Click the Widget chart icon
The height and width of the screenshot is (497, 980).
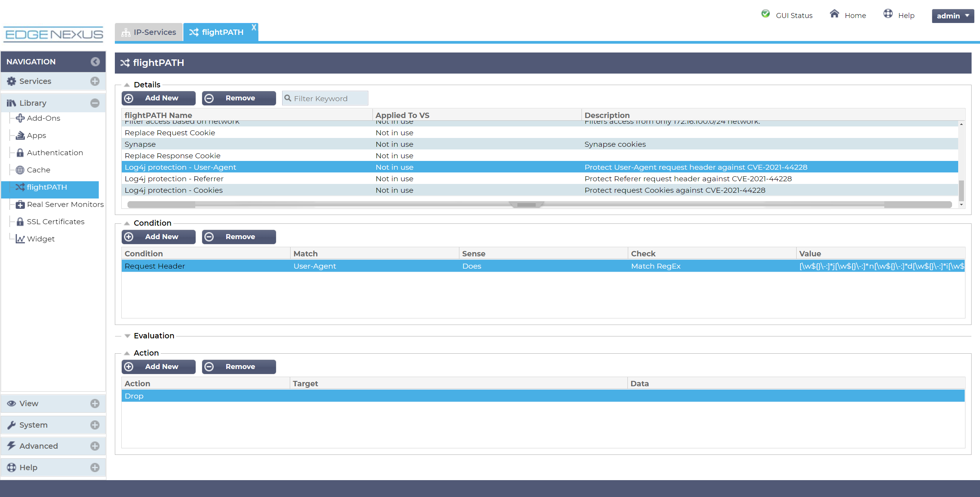pyautogui.click(x=20, y=239)
